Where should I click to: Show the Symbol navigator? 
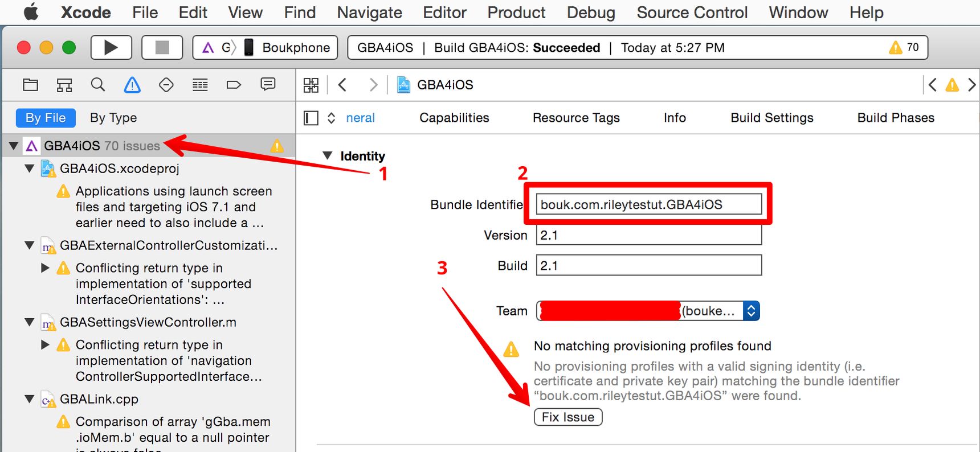tap(64, 85)
